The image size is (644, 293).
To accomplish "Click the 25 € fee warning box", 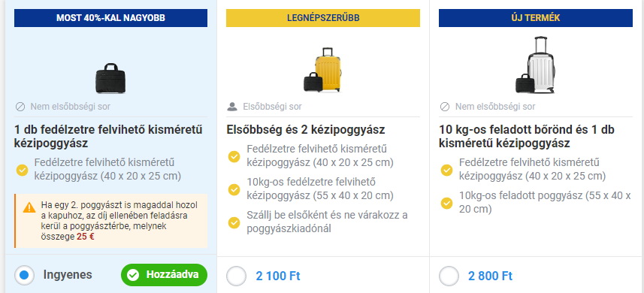I will point(111,221).
